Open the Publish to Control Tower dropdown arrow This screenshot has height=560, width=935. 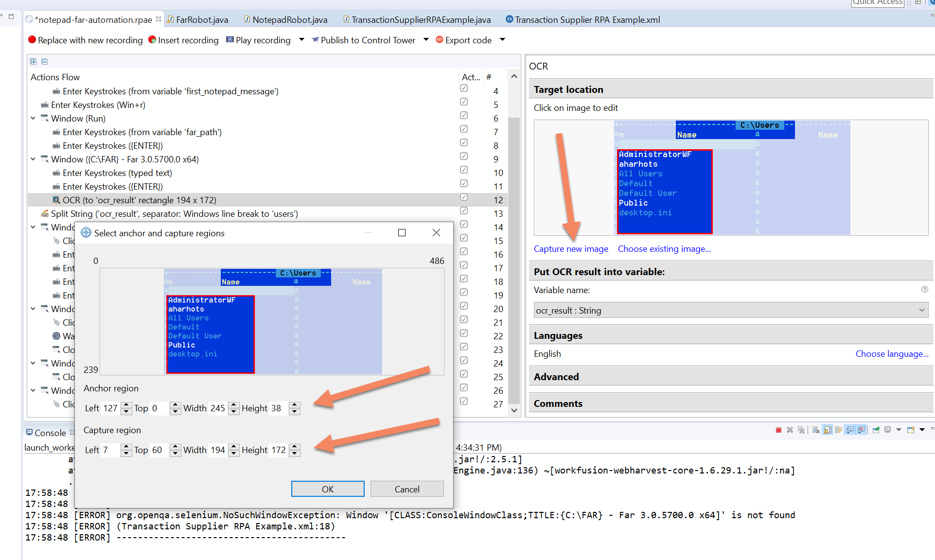426,40
